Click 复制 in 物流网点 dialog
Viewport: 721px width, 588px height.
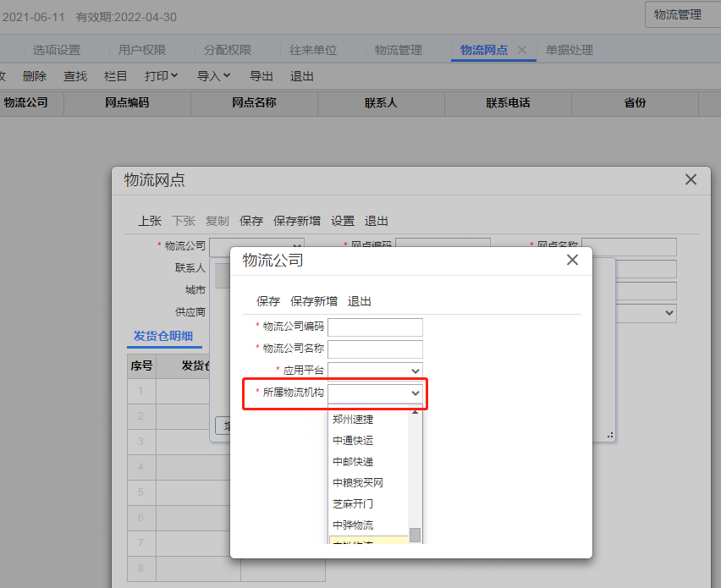(217, 221)
